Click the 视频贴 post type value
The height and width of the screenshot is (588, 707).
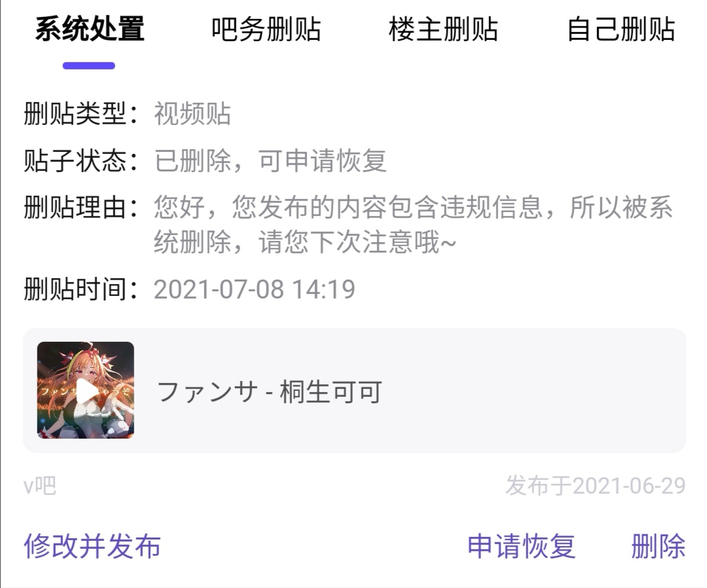tap(192, 113)
